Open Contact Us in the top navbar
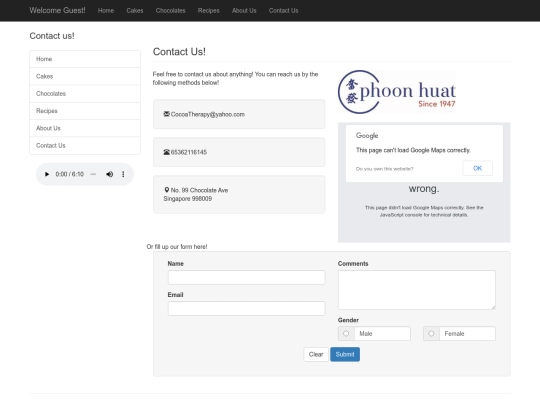The height and width of the screenshot is (405, 540). pos(283,11)
